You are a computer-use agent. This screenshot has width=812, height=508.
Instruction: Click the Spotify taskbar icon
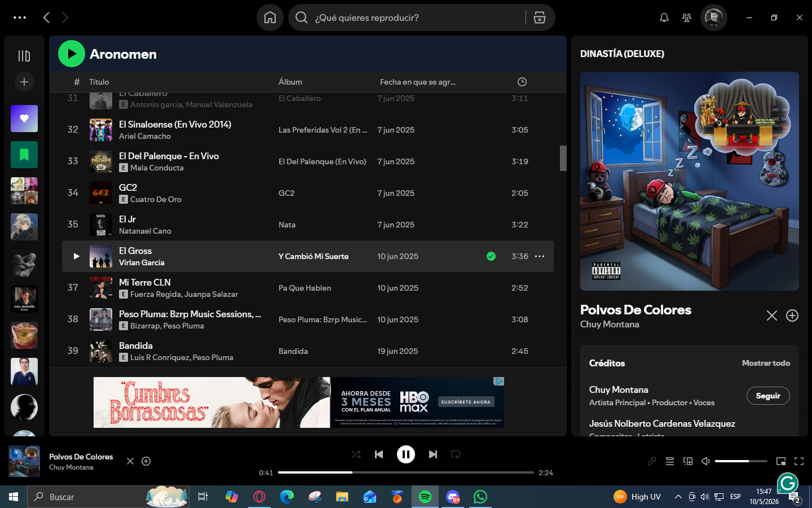pos(425,497)
